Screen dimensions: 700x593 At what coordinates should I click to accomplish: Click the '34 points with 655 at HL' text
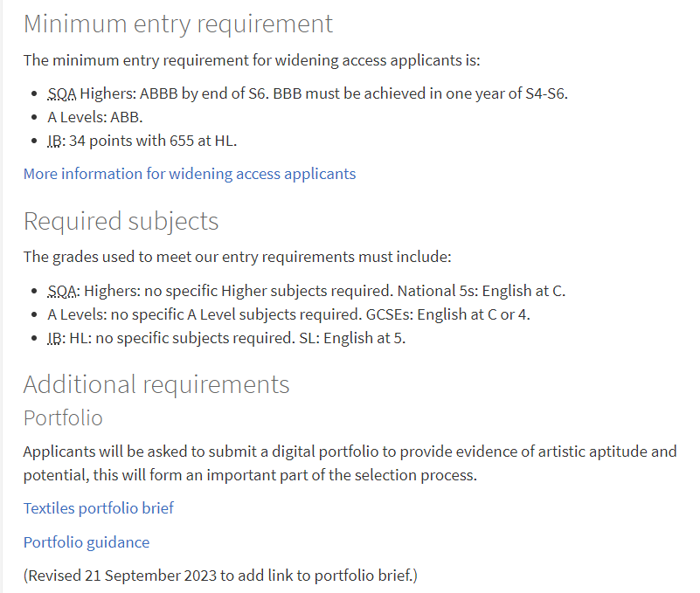(x=153, y=141)
